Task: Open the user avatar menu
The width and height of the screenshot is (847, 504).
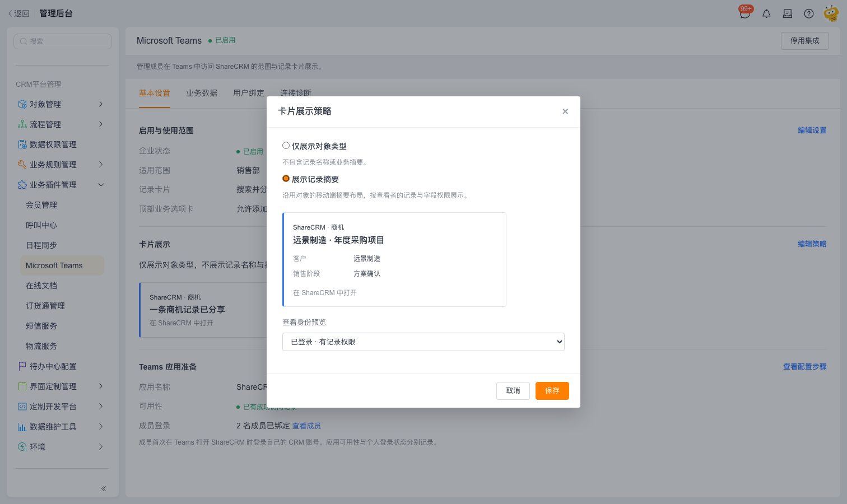Action: [x=831, y=13]
